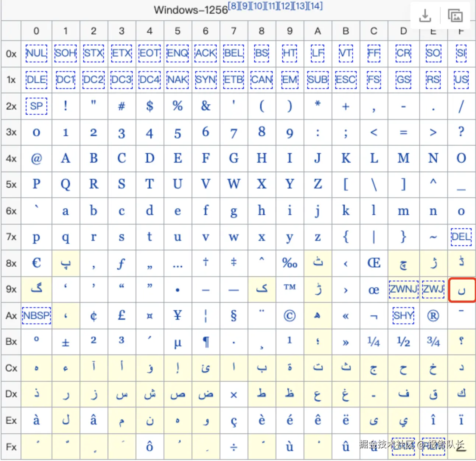This screenshot has height=461, width=476.
Task: Select the SHY soft hyphen cell
Action: (403, 316)
